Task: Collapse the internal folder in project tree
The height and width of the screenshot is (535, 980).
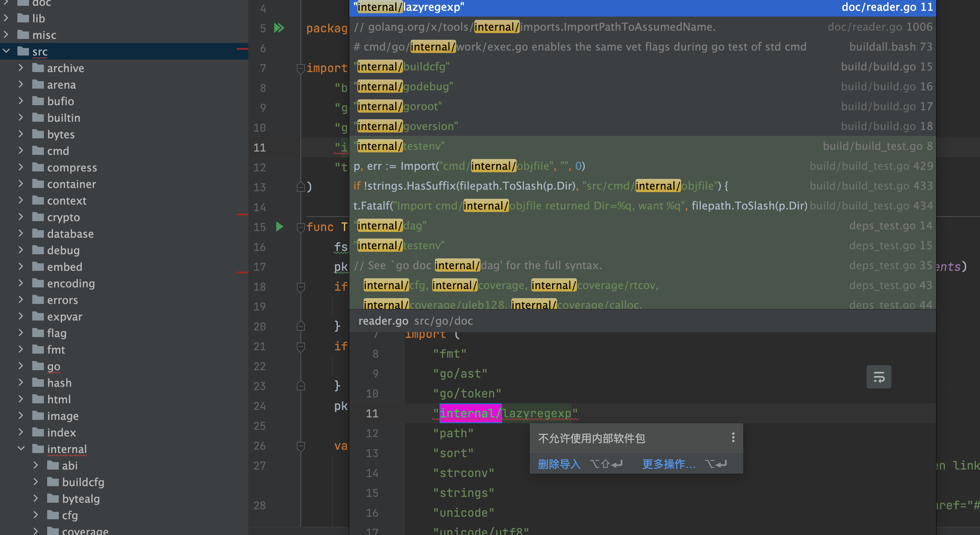Action: pos(21,449)
